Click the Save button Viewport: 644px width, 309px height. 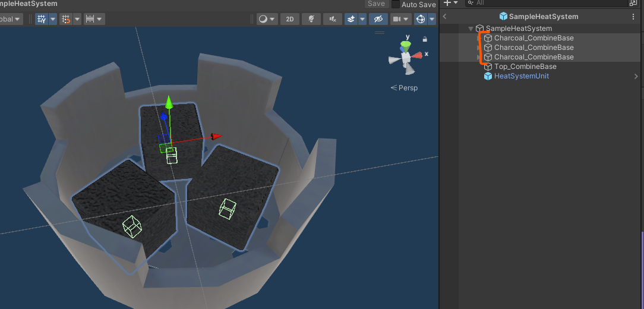[376, 4]
